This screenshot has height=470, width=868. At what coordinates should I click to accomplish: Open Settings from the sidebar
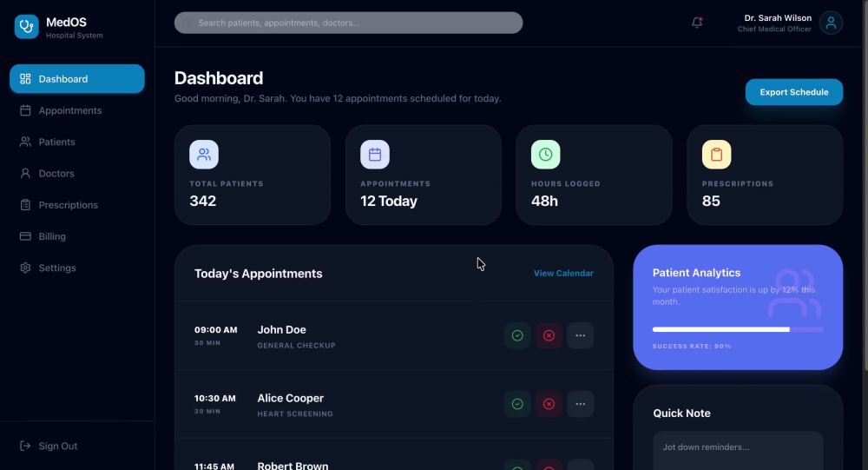(x=77, y=268)
